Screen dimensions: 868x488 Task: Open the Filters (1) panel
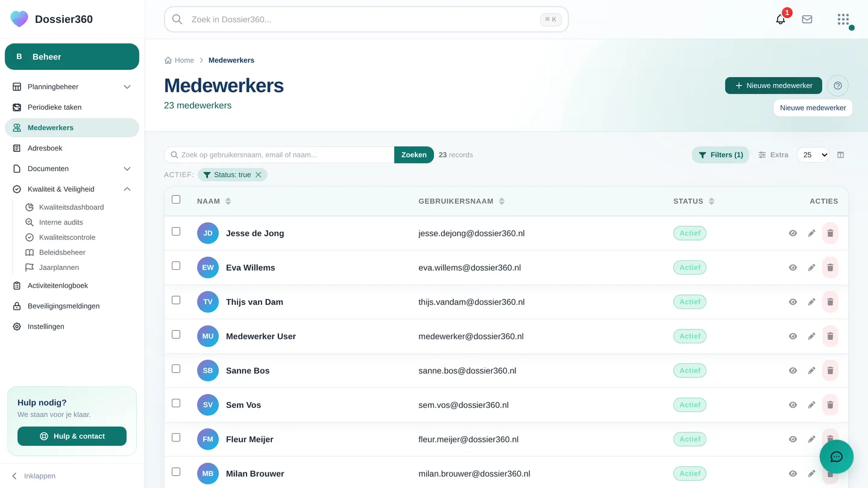[720, 155]
